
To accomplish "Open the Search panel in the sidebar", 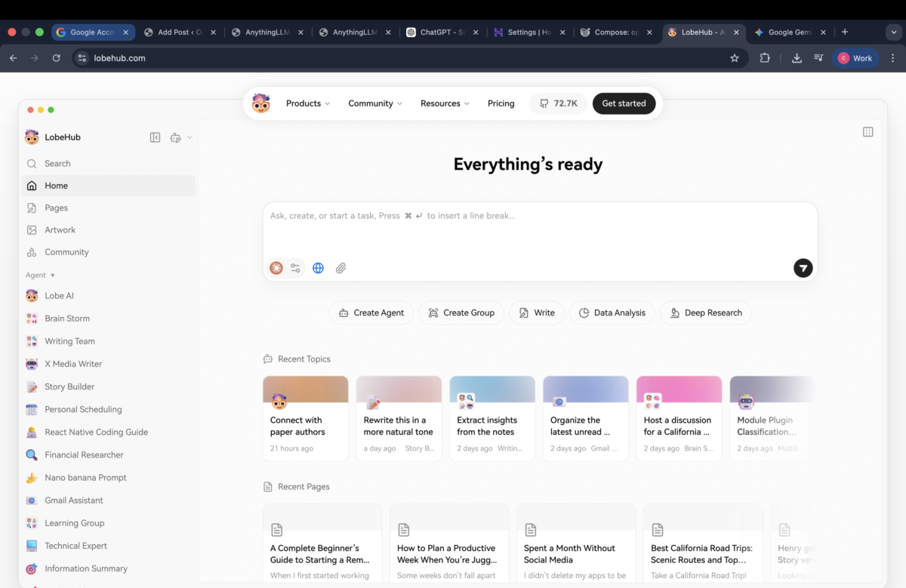I will click(x=56, y=163).
